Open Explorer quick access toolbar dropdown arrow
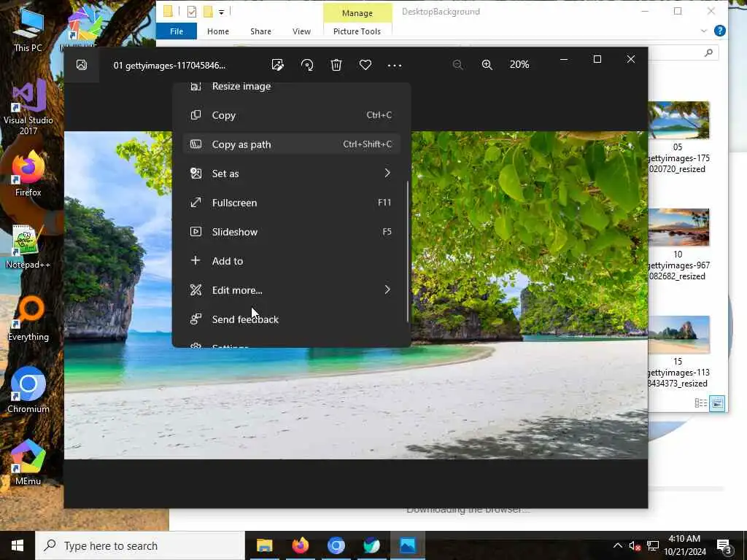 222,12
